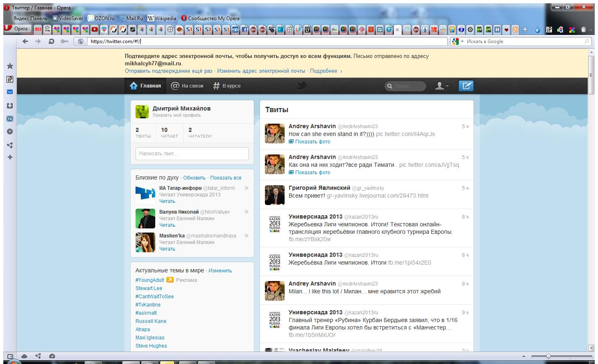The width and height of the screenshot is (598, 364).
Task: Click the Григорий Явлинский tweet avatar
Action: pos(275,195)
